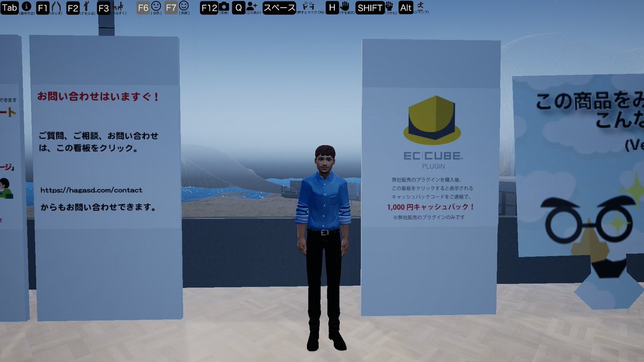Click the 1,000 円キャッシュバック！ text
The image size is (644, 362).
[431, 206]
